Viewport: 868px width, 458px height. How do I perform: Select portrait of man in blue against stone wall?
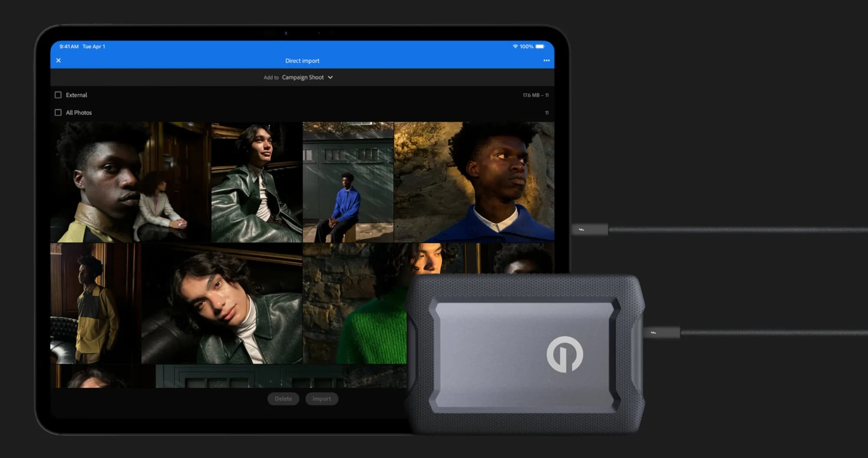(x=474, y=182)
